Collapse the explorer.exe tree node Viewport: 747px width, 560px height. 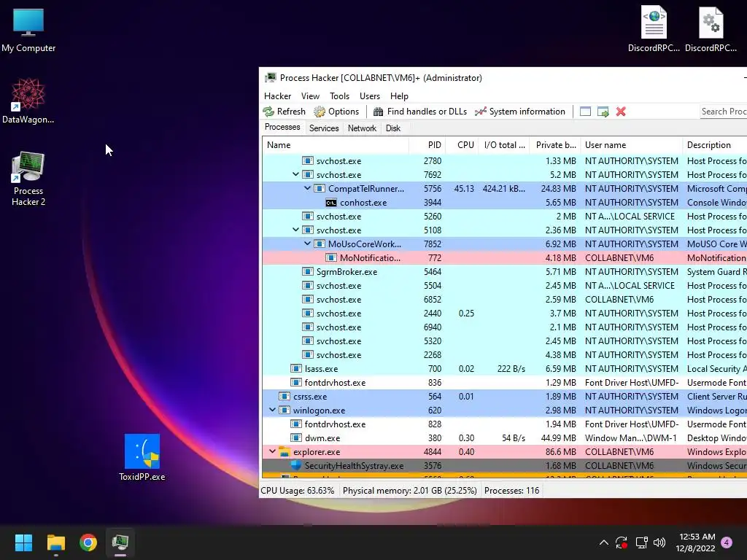(x=273, y=451)
